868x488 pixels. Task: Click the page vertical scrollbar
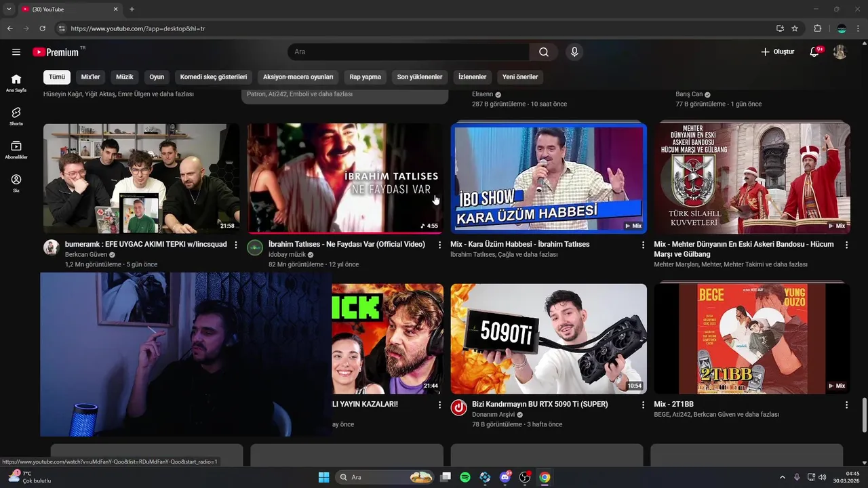pos(865,415)
